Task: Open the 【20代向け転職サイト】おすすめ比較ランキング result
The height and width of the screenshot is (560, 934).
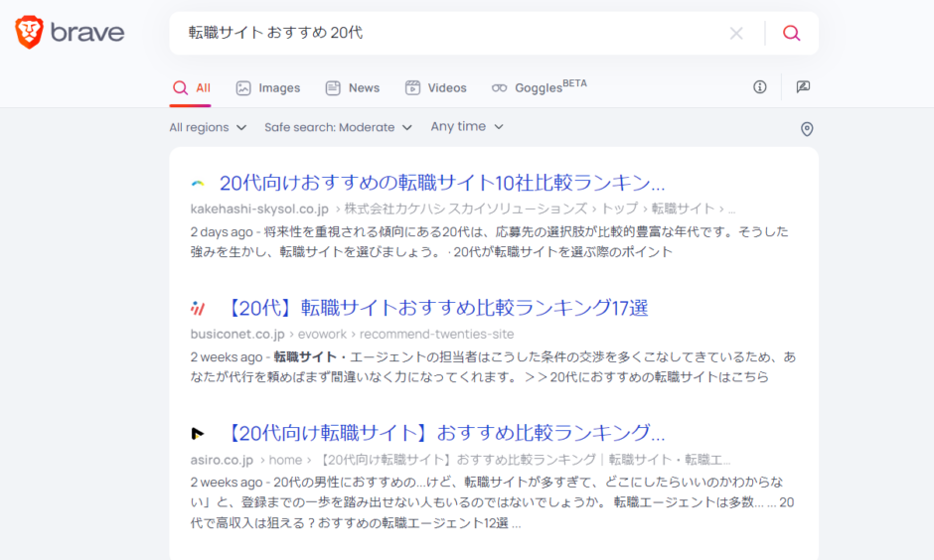Action: (444, 433)
